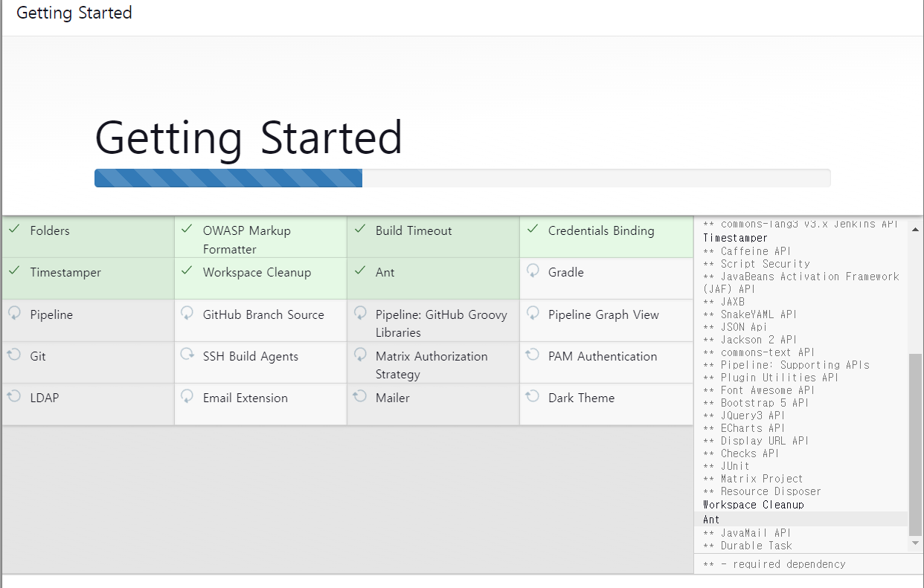Click the Caffeine API log line
Image resolution: width=924 pixels, height=588 pixels.
(x=747, y=251)
